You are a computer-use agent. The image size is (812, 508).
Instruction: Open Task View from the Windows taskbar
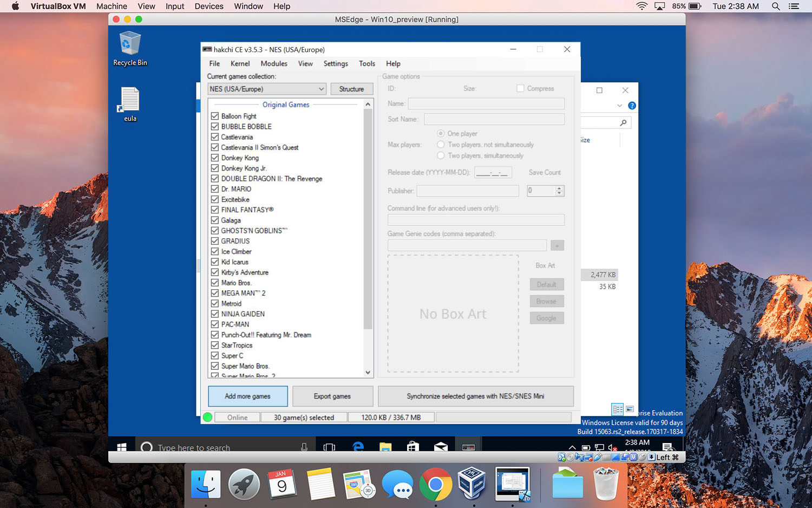point(329,447)
